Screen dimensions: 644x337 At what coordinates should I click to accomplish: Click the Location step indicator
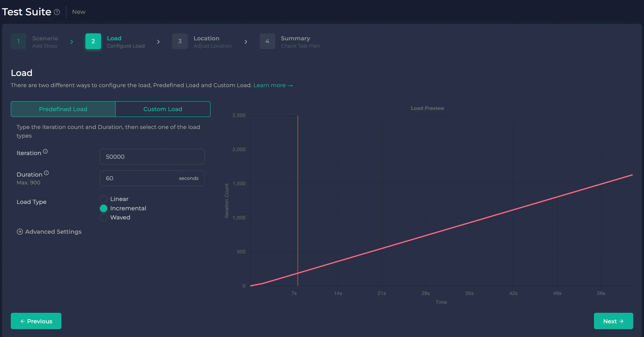180,41
